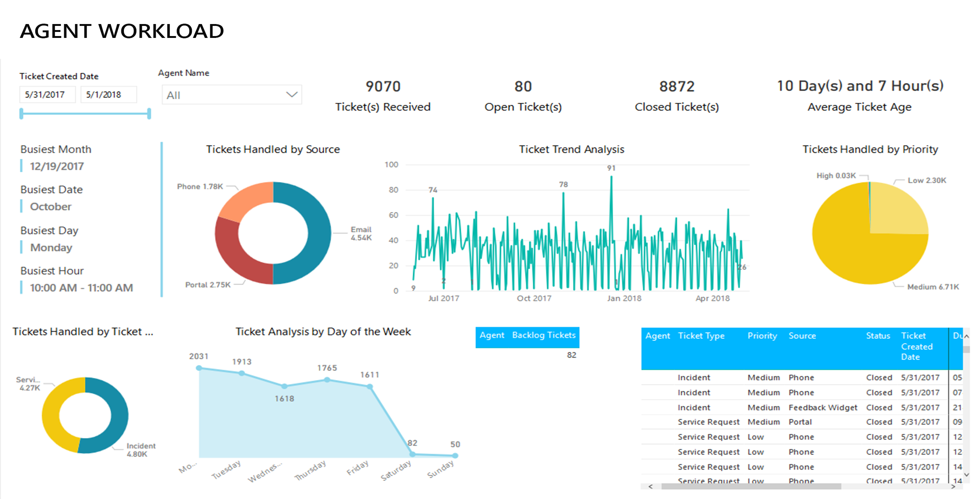Click table scroll right arrow

pos(953,487)
